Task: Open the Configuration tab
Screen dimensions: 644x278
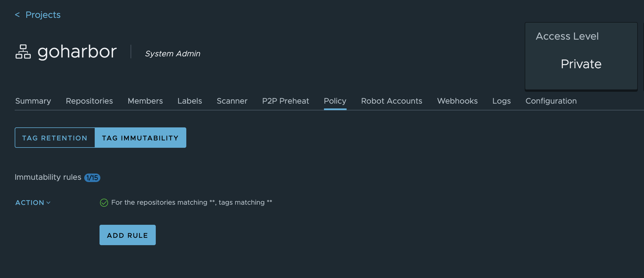Action: [x=551, y=101]
